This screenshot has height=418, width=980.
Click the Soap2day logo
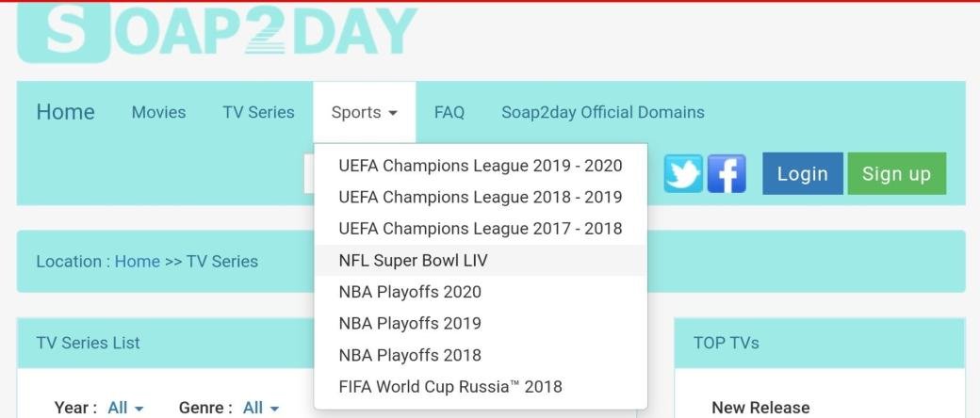(x=217, y=31)
